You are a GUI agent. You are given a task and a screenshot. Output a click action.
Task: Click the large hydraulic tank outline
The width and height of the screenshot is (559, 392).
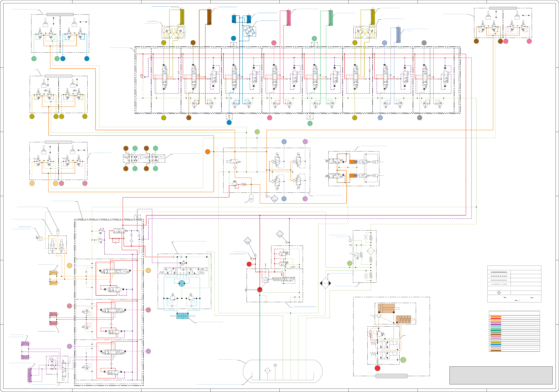pos(283,371)
